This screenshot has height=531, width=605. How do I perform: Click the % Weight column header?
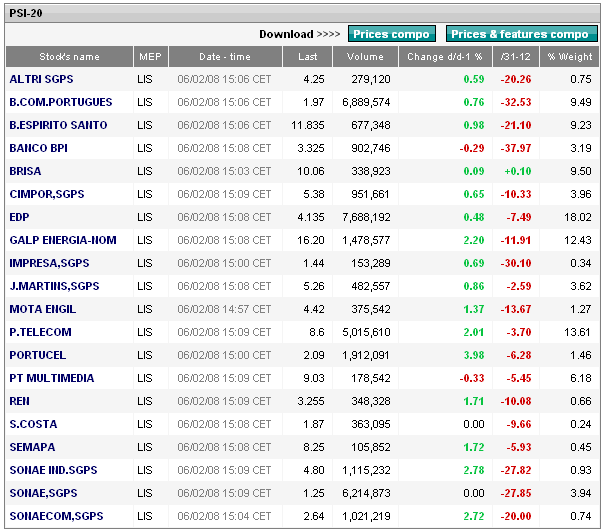tap(570, 57)
